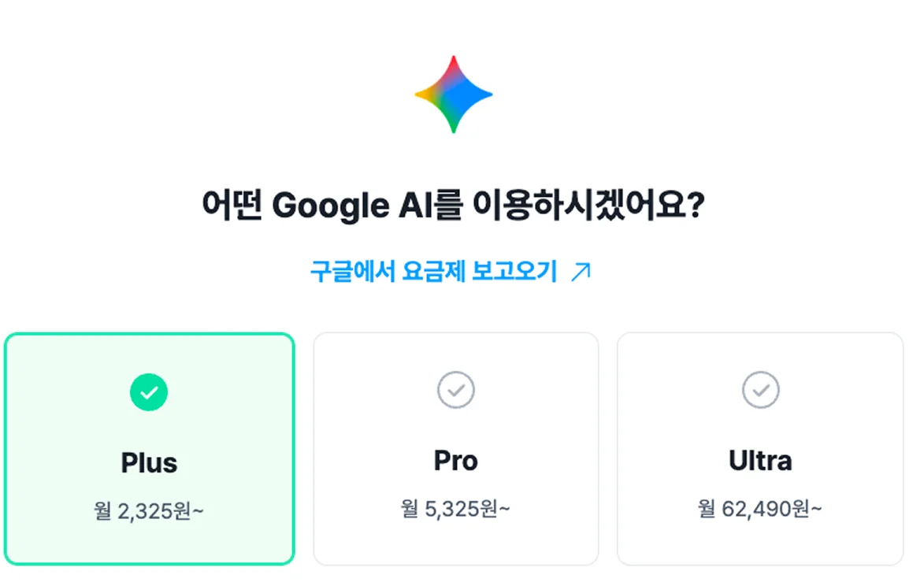Click the Google pricing page link
Viewport: 924px width, 586px height.
click(436, 271)
